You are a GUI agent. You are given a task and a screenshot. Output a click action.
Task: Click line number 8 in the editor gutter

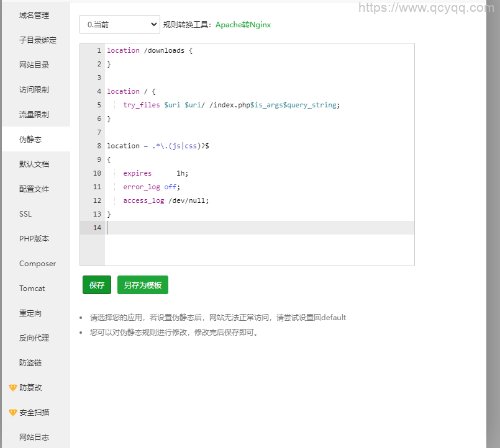point(98,146)
